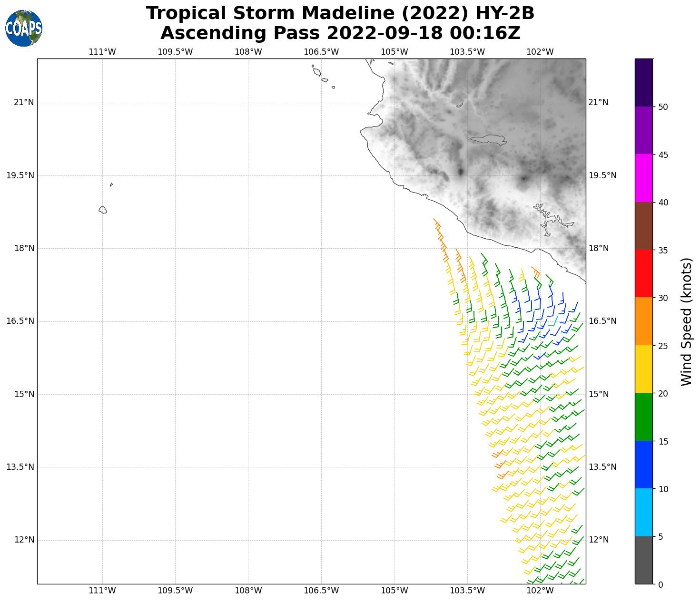
Task: Click the 16.5°N label on the right axis
Action: (x=602, y=321)
